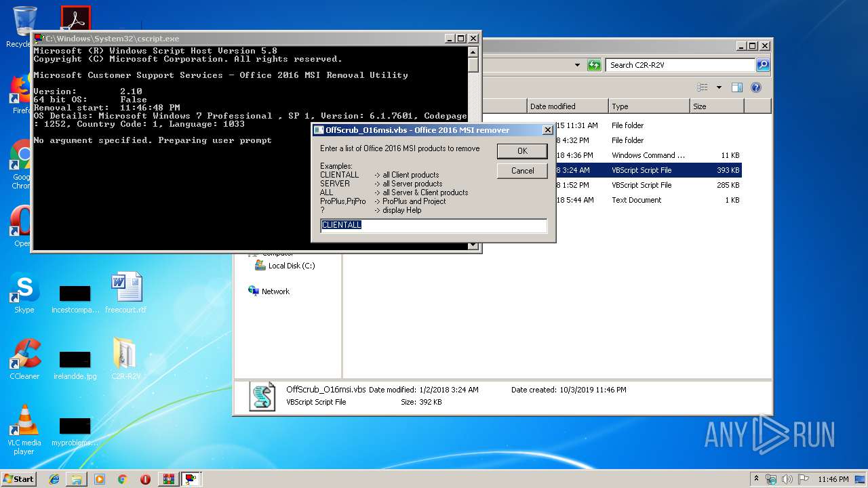The height and width of the screenshot is (488, 868).
Task: Switch to cscript taskbar item
Action: (x=191, y=479)
